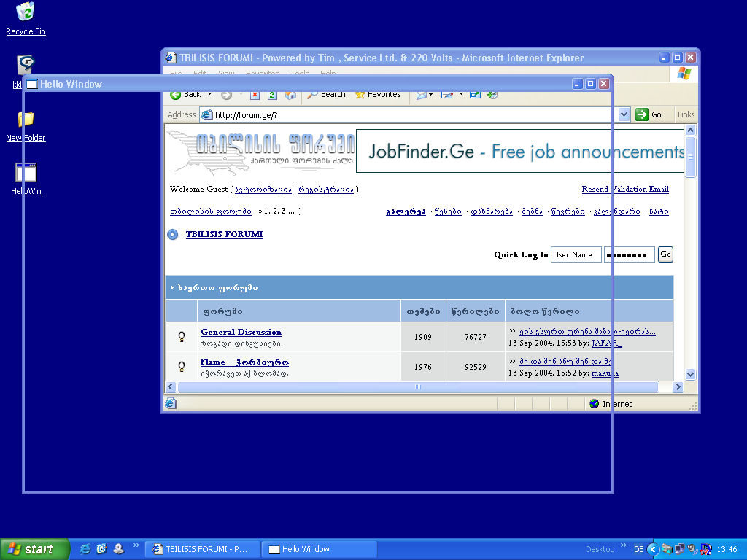Click the bulb icon beside General Discussion
Viewport: 747px width, 560px height.
pos(182,337)
